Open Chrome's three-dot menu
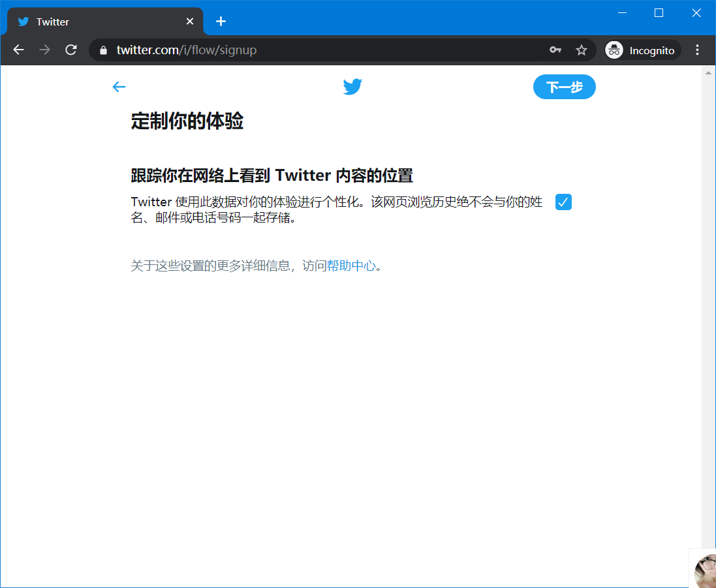This screenshot has width=716, height=588. click(x=697, y=50)
